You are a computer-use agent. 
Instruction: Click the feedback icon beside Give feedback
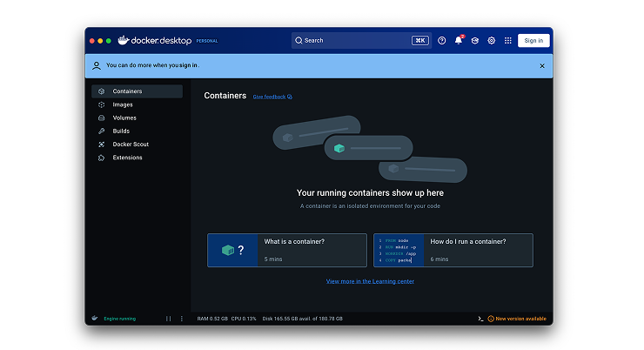point(290,97)
